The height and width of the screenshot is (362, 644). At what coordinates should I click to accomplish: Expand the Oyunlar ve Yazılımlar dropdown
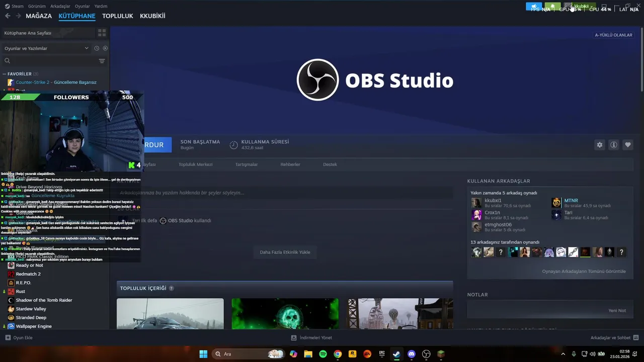pyautogui.click(x=46, y=48)
